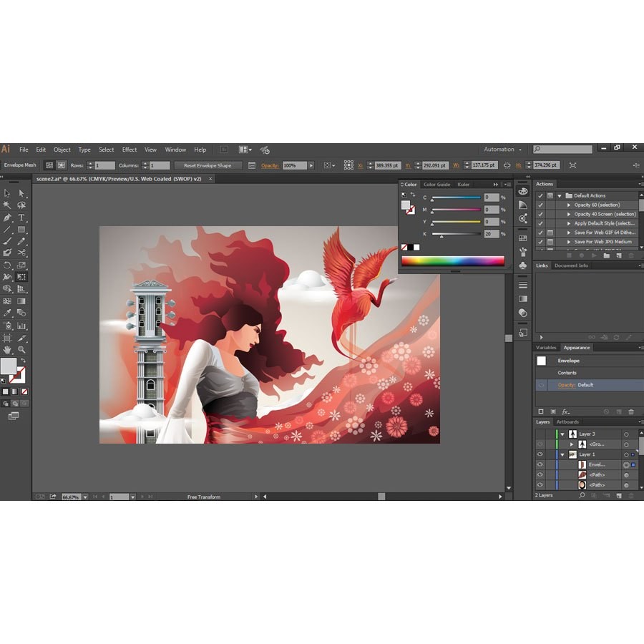
Task: Hide Layer 1 using its eye icon
Action: (x=540, y=454)
